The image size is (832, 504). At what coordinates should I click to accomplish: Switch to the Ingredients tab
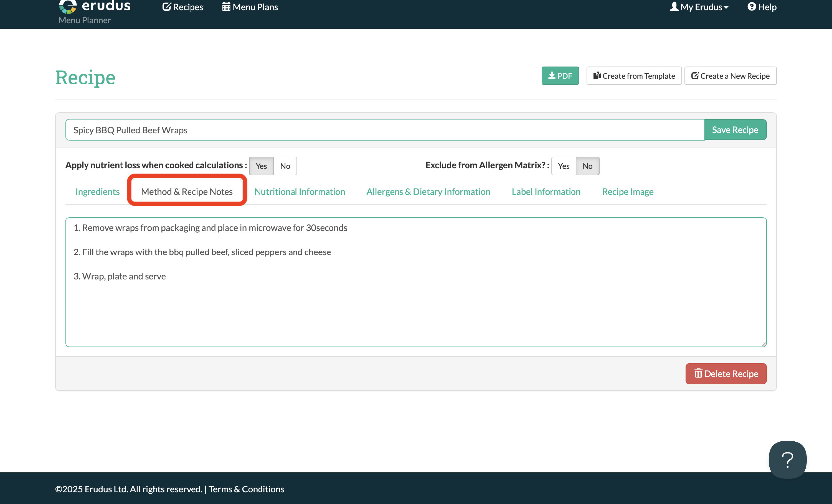pos(97,191)
